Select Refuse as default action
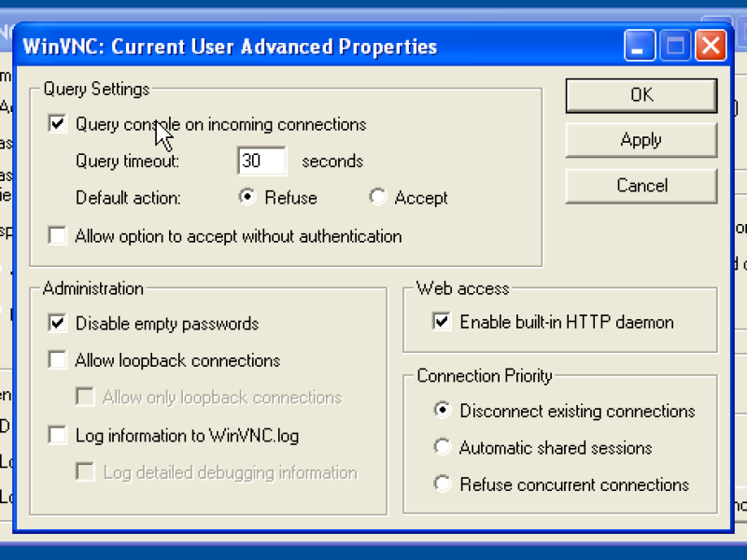This screenshot has height=560, width=747. coord(247,197)
